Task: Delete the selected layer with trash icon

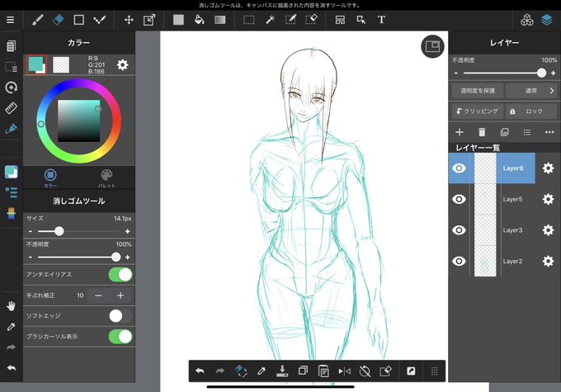Action: coord(482,132)
